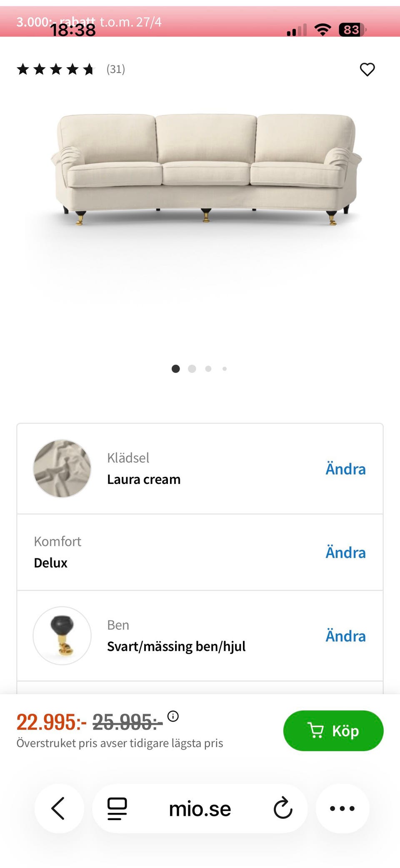The image size is (400, 868).
Task: Select the third image carousel dot
Action: [x=208, y=369]
